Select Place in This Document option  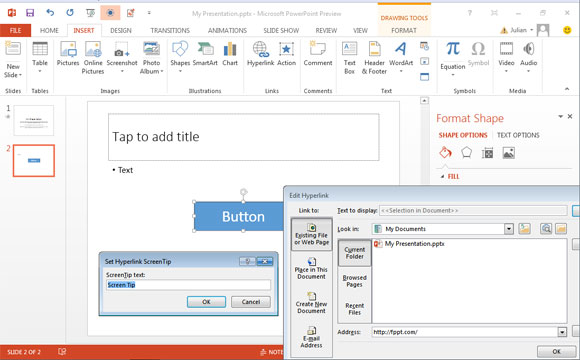click(311, 269)
